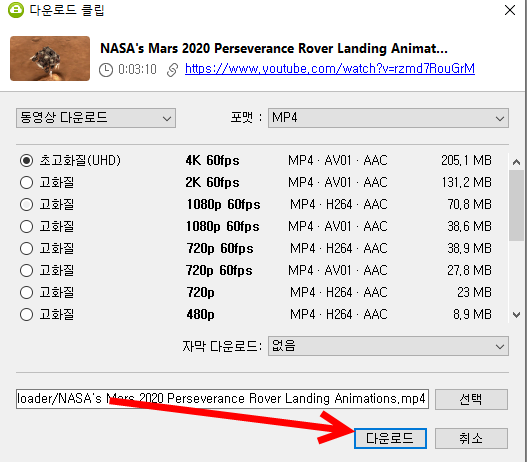Click the quality list scroll down arrow
The image size is (527, 462).
click(x=517, y=315)
